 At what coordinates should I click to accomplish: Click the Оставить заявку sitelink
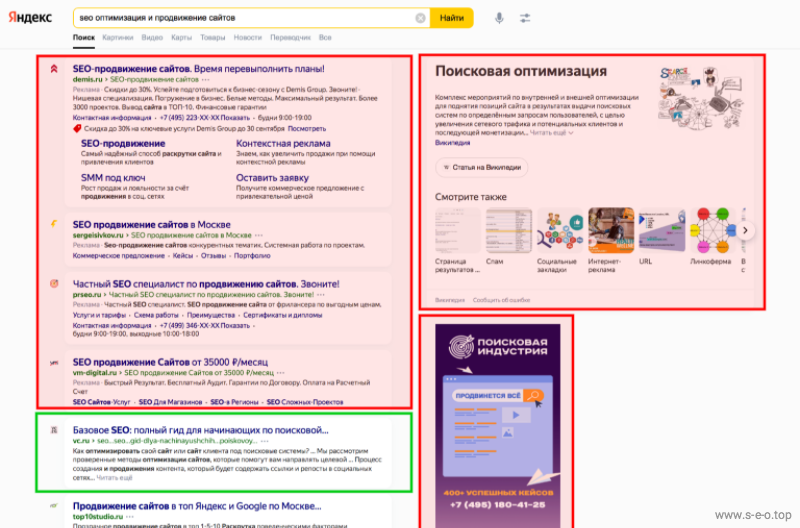pyautogui.click(x=272, y=178)
